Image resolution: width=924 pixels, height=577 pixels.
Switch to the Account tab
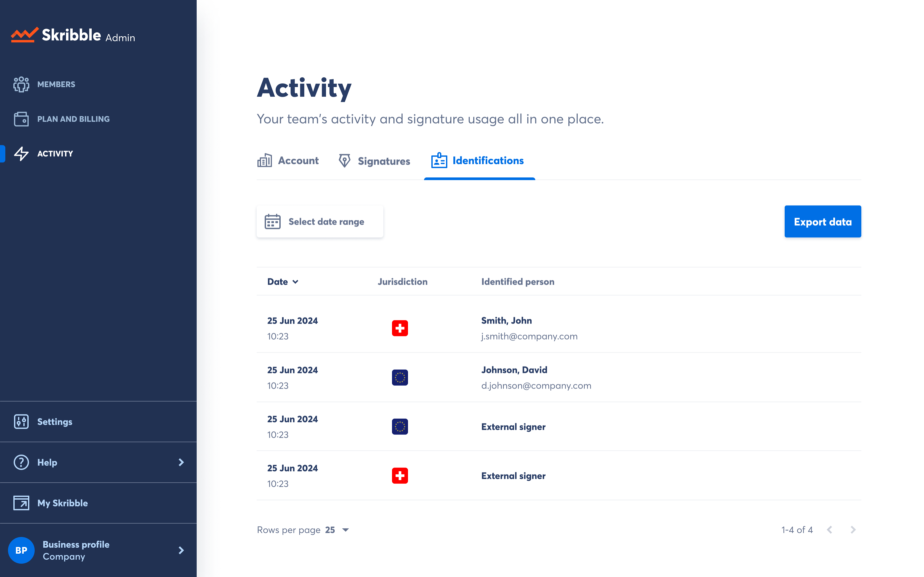(x=288, y=161)
